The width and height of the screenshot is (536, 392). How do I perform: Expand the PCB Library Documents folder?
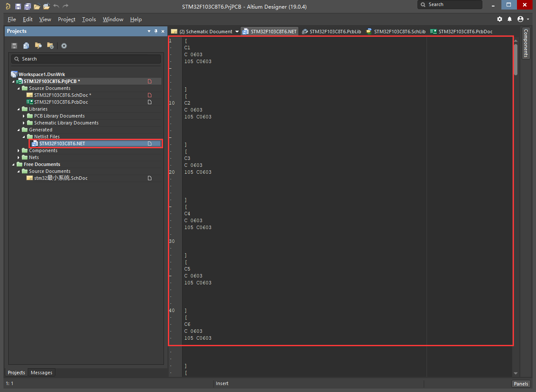coord(24,116)
